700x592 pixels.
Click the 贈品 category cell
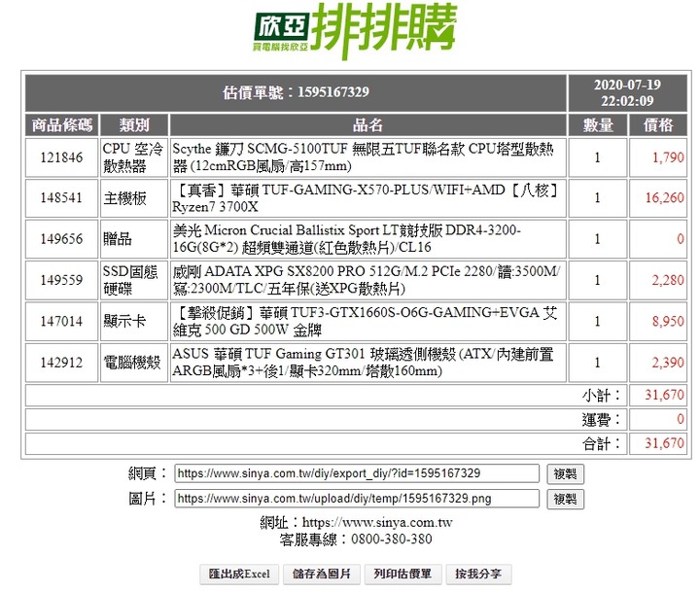click(x=134, y=239)
